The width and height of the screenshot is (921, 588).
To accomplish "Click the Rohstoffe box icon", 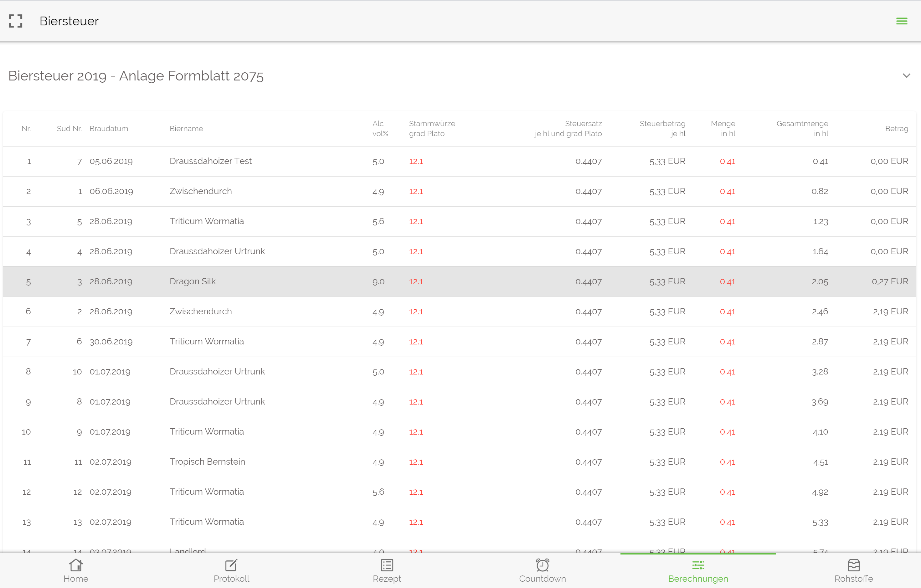I will [x=853, y=565].
